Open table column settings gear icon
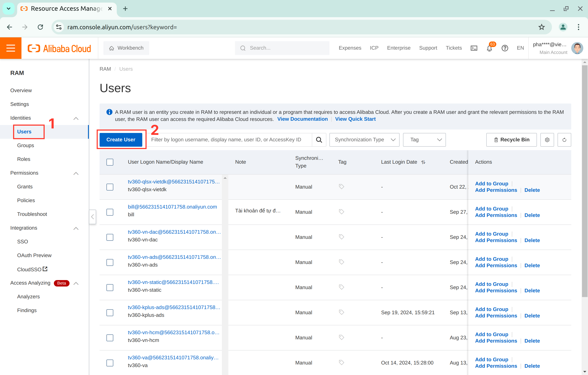 point(547,140)
